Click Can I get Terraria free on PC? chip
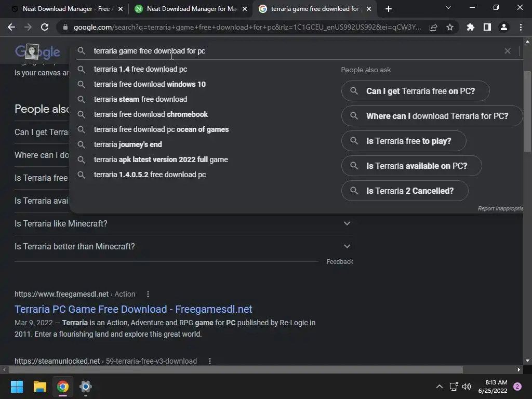The height and width of the screenshot is (399, 532). point(415,91)
